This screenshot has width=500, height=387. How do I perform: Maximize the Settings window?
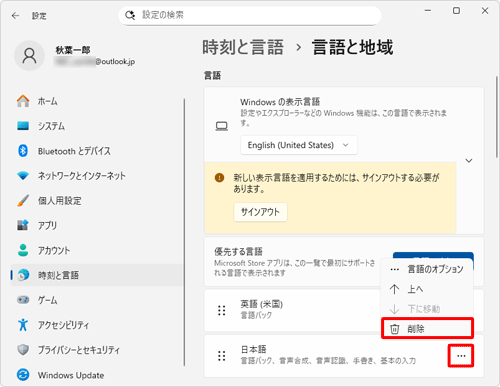[456, 11]
